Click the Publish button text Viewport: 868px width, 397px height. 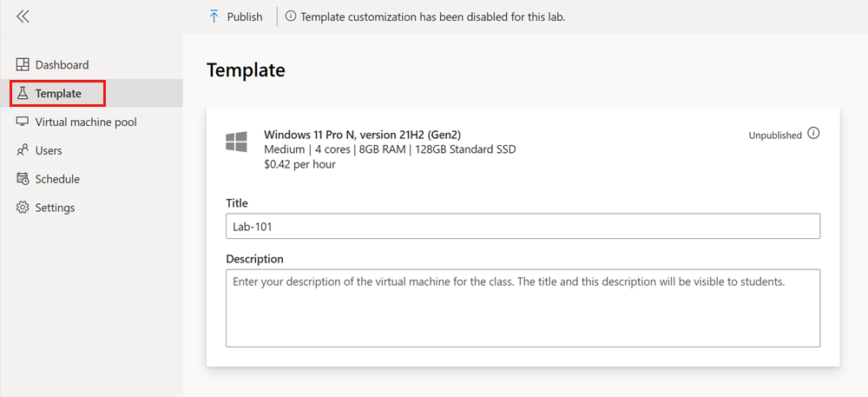(x=245, y=17)
